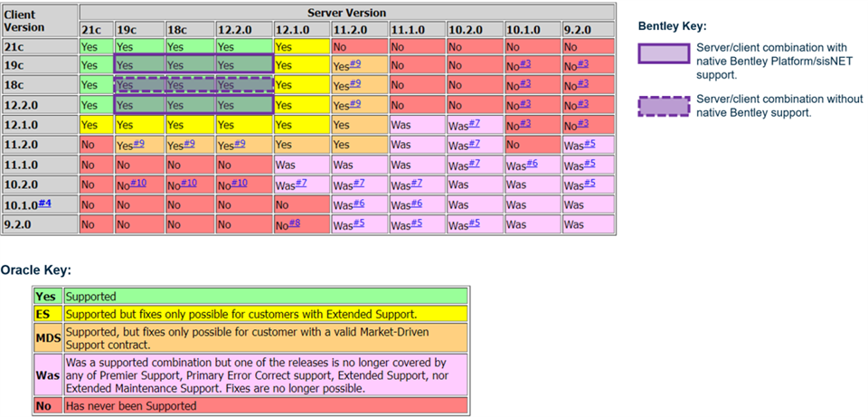Open #3 link in row 12.1.0 under server 9.2.0
Screen dimensions: 868x417
[x=583, y=123]
